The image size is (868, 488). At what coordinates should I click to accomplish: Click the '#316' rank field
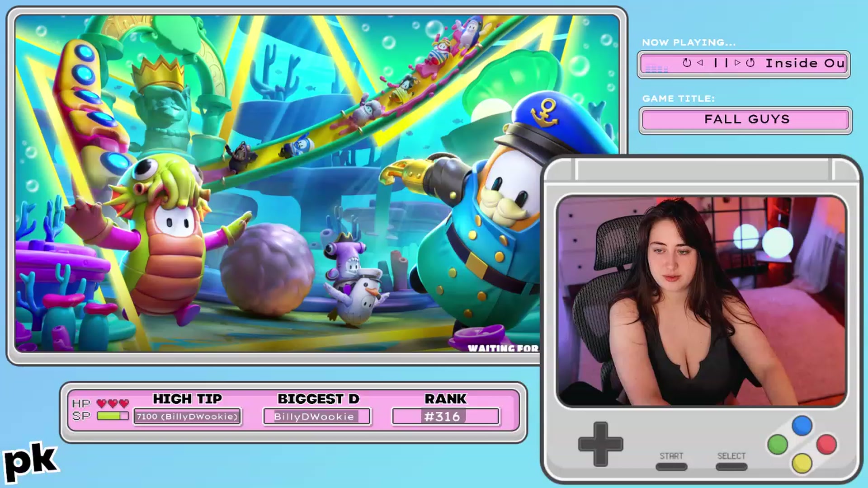[x=446, y=417]
